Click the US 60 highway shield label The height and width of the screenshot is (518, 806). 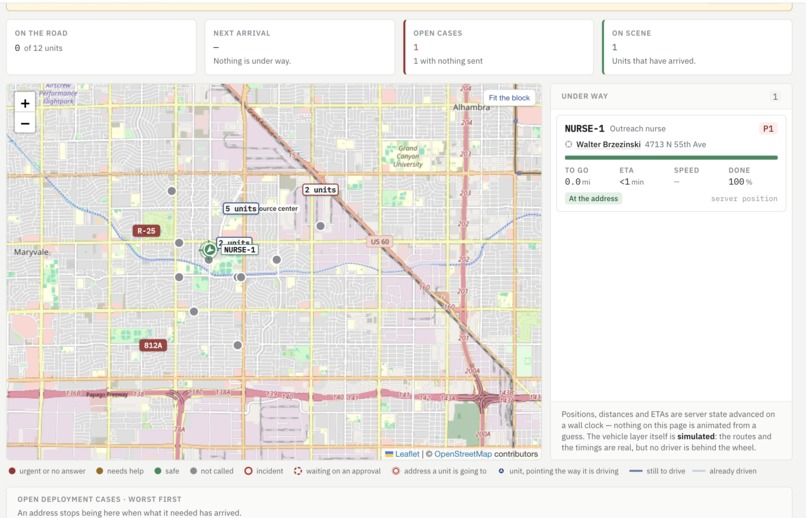[380, 242]
